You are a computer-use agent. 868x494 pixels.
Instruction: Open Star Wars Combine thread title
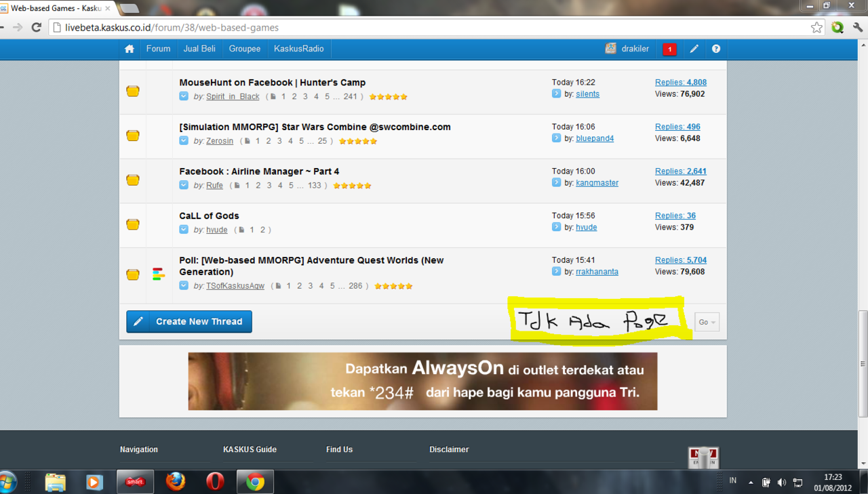(x=315, y=127)
